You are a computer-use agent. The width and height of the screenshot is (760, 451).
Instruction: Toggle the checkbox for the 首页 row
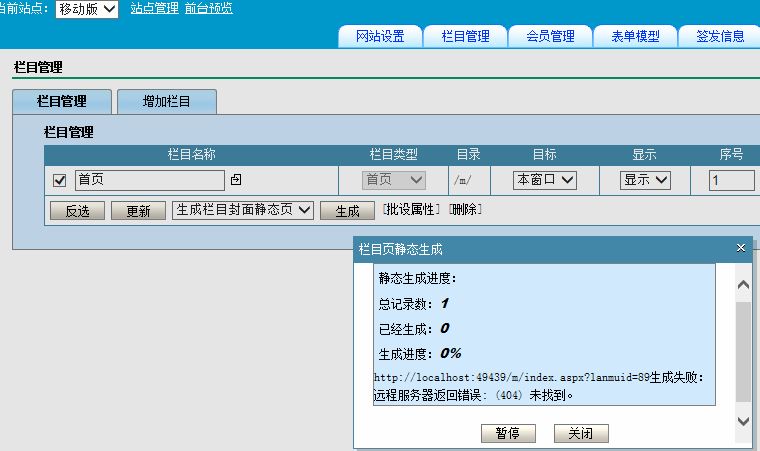coord(59,180)
